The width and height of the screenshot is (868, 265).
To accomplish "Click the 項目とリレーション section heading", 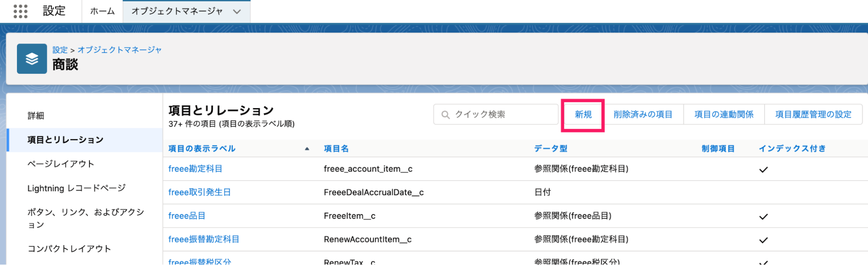I will 221,110.
